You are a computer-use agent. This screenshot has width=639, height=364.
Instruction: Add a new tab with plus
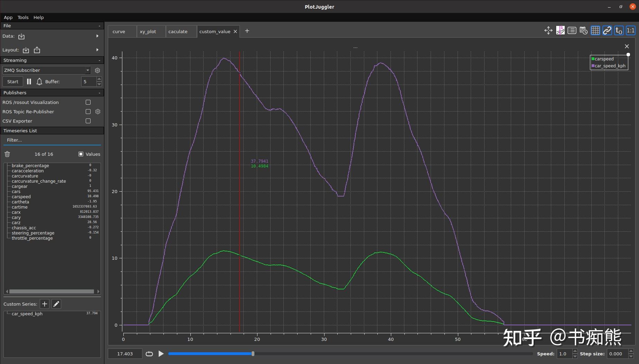pos(247,31)
